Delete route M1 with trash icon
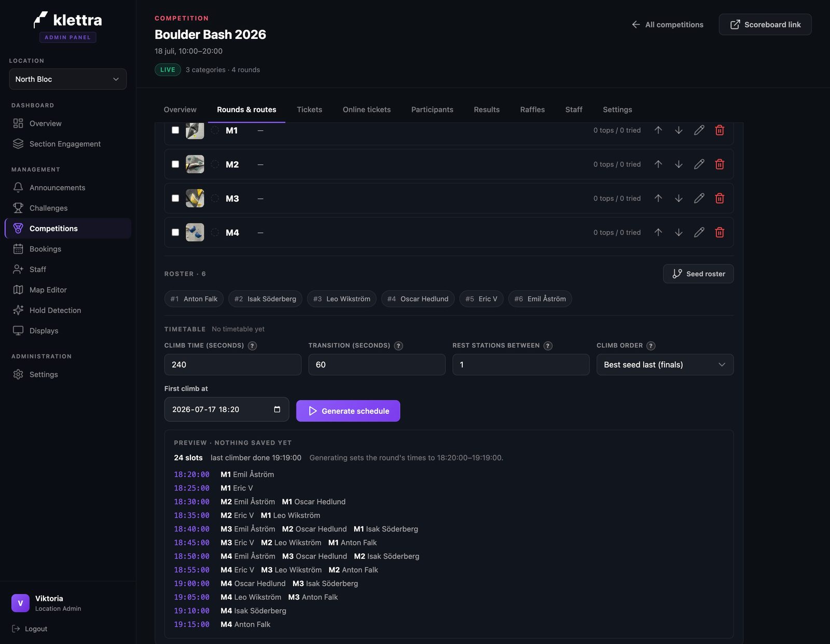The image size is (830, 644). pos(720,130)
